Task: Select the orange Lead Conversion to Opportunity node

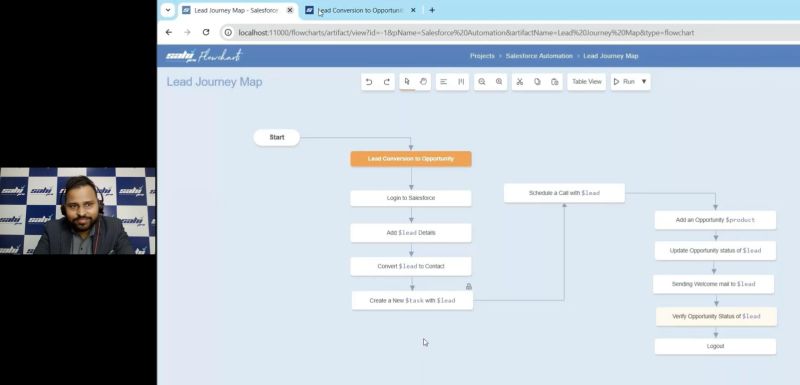Action: (411, 159)
